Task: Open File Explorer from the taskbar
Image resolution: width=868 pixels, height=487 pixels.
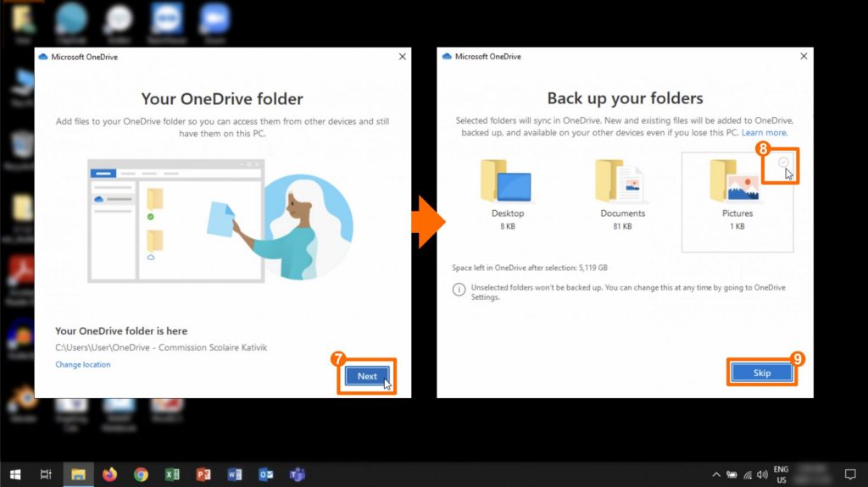Action: 78,474
